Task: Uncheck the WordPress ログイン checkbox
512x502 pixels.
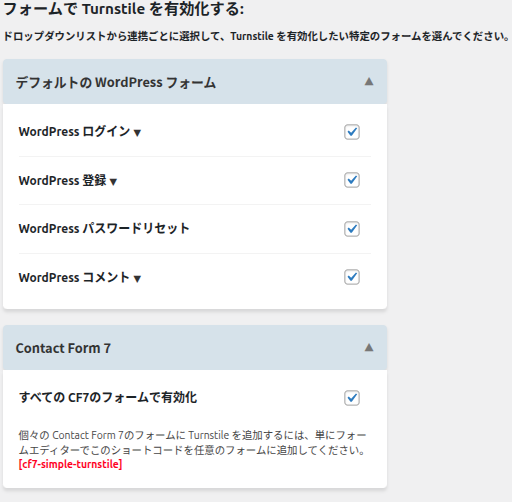Action: 352,132
